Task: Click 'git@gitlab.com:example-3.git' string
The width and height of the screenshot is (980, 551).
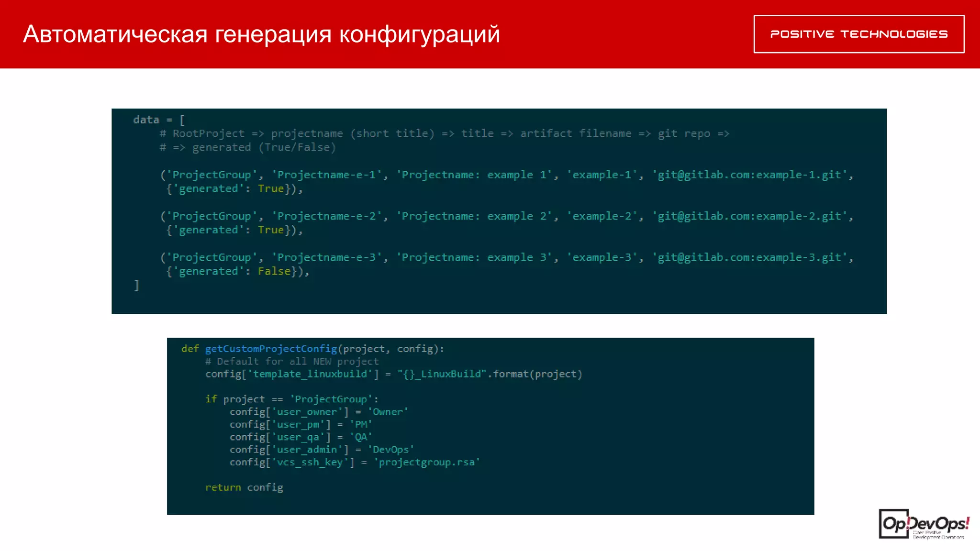Action: point(750,257)
